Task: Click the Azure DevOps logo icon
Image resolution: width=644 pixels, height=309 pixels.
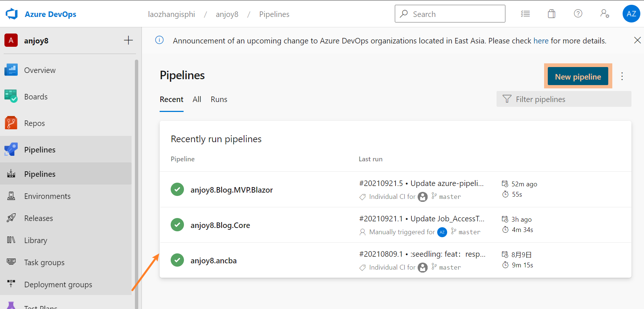Action: tap(12, 14)
